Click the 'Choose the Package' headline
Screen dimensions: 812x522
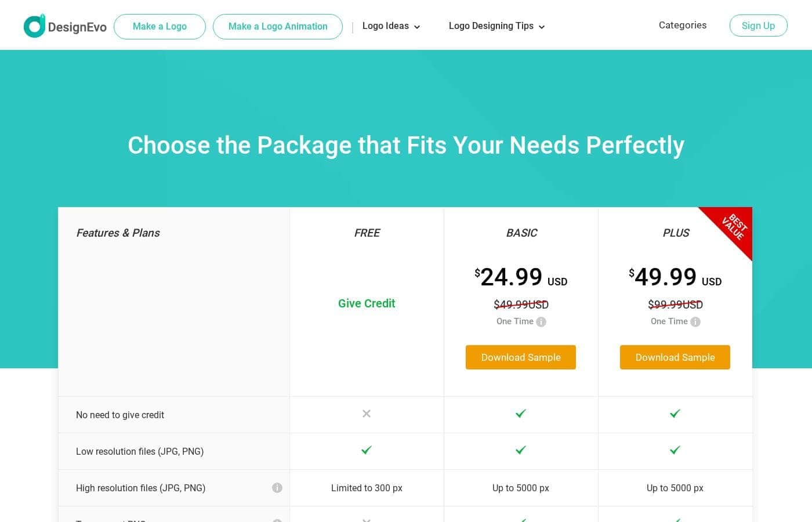[x=406, y=146]
